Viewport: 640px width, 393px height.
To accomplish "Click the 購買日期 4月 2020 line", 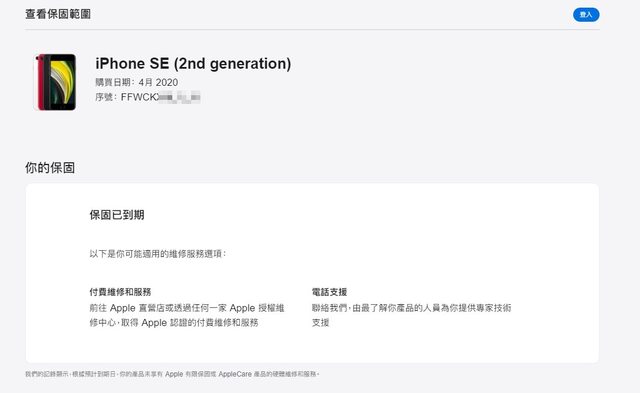I will pyautogui.click(x=137, y=82).
